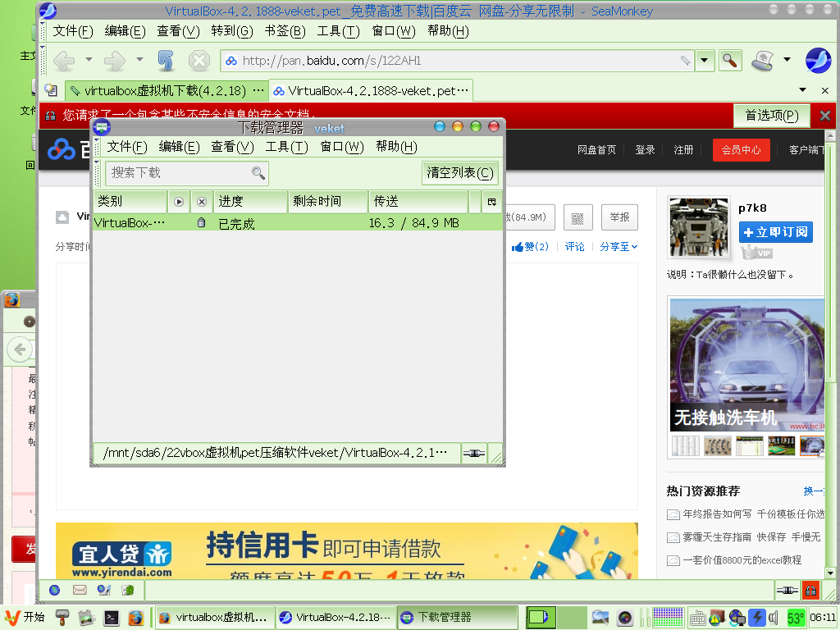840x630 pixels.
Task: Click 网盘首页 link on Baidu header
Action: (597, 150)
